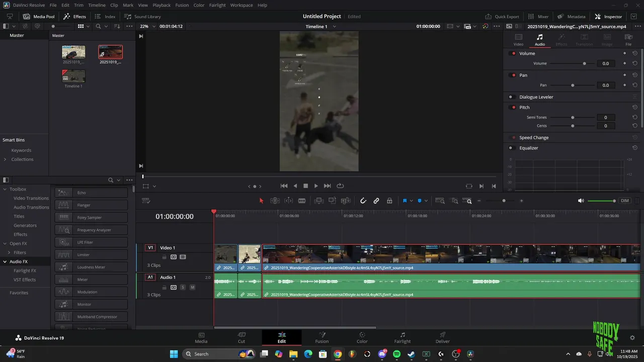Open timeline view options icon
Image resolution: width=644 pixels, height=362 pixels.
pyautogui.click(x=146, y=201)
